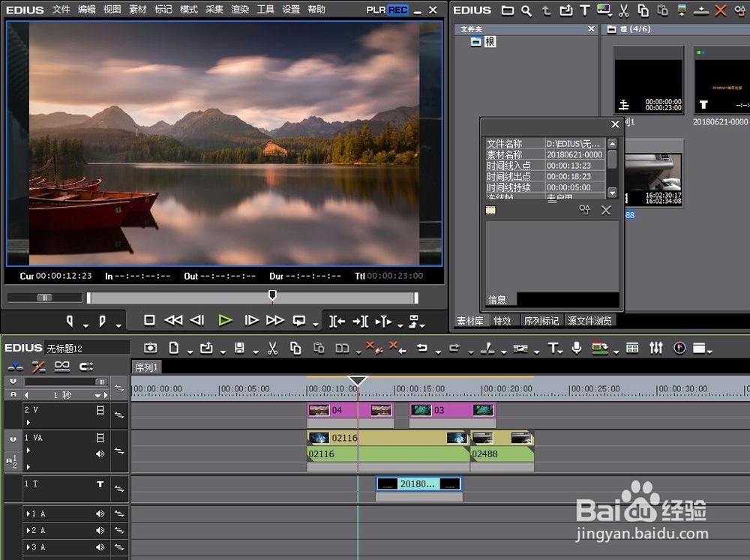This screenshot has width=750, height=560.
Task: Click the Rewind button in player
Action: [174, 320]
